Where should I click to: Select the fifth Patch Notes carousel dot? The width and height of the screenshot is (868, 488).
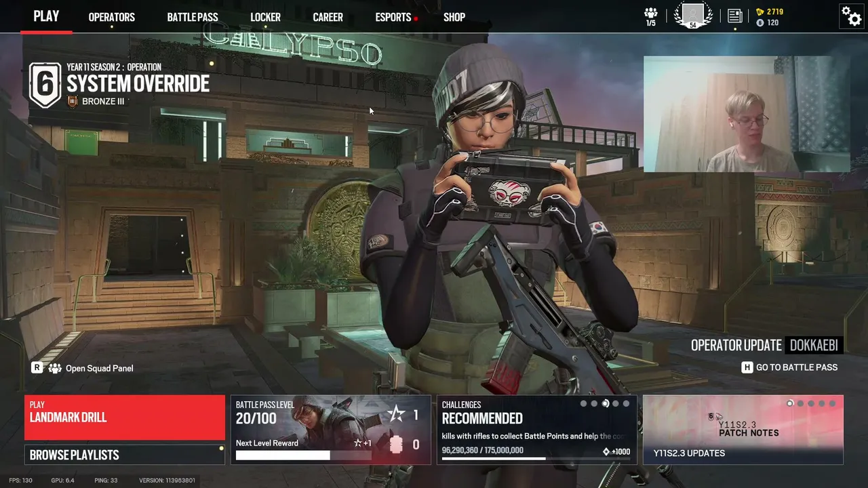832,404
